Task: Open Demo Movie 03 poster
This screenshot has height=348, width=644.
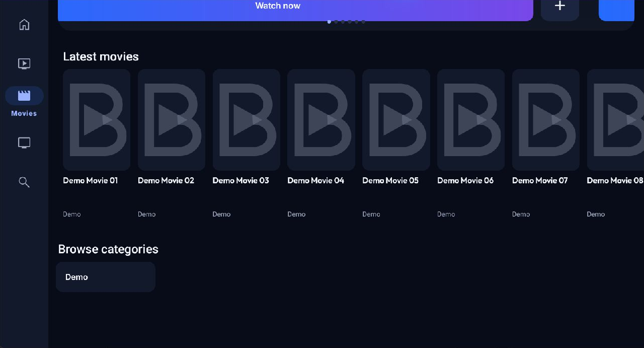Action: (247, 120)
